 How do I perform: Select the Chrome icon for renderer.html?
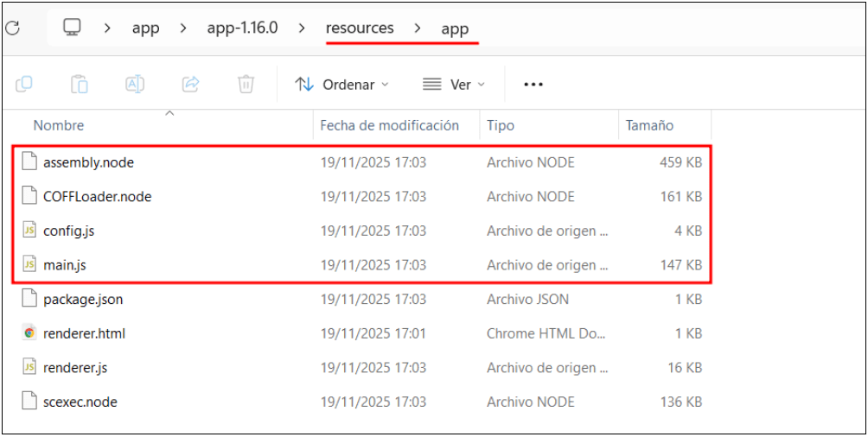30,333
